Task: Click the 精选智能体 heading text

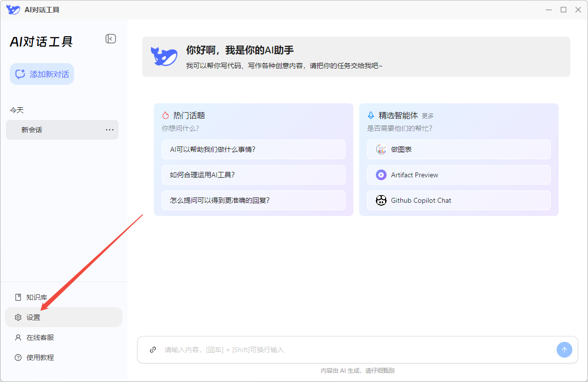Action: tap(398, 116)
